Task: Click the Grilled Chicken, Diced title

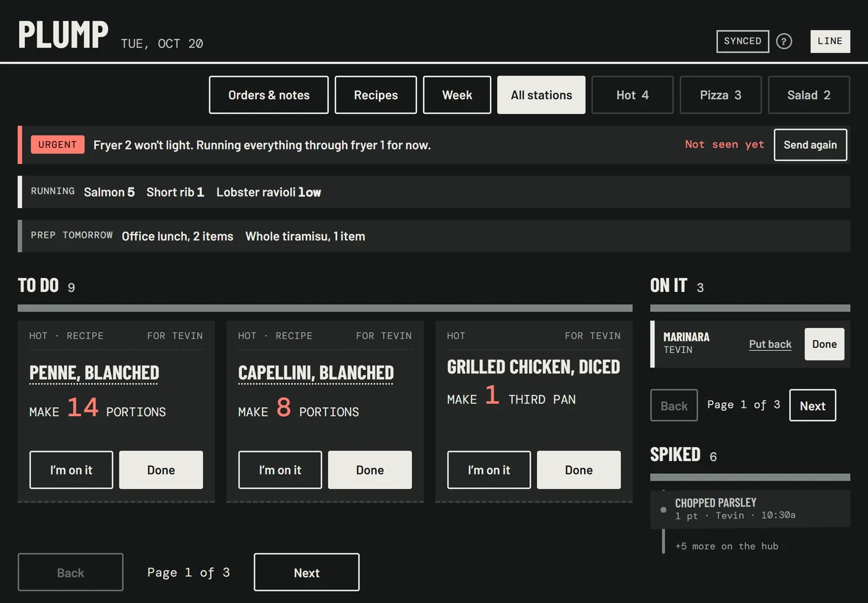Action: point(533,368)
